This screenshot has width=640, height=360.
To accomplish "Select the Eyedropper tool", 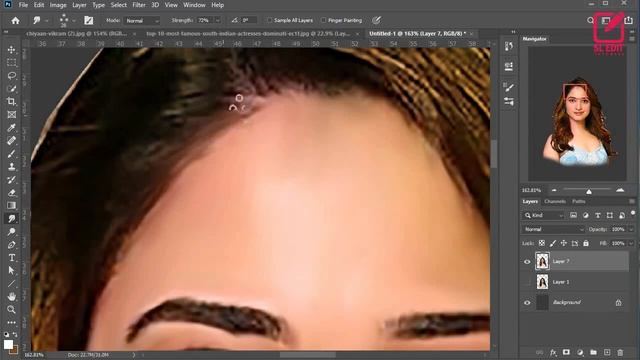I will [x=11, y=128].
